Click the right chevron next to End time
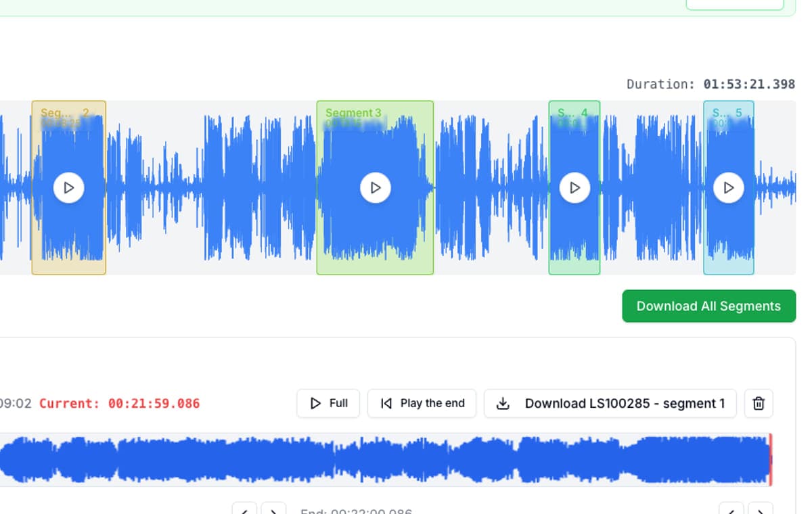Image resolution: width=812 pixels, height=514 pixels. pyautogui.click(x=273, y=512)
